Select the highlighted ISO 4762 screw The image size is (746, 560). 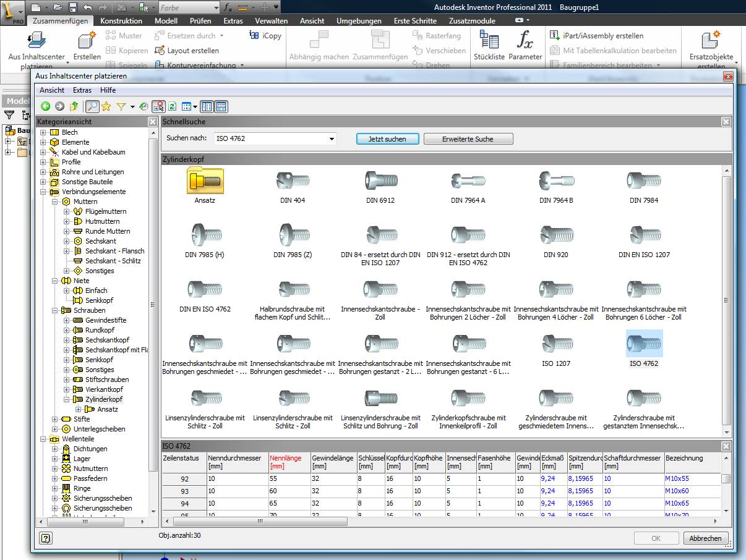[644, 344]
